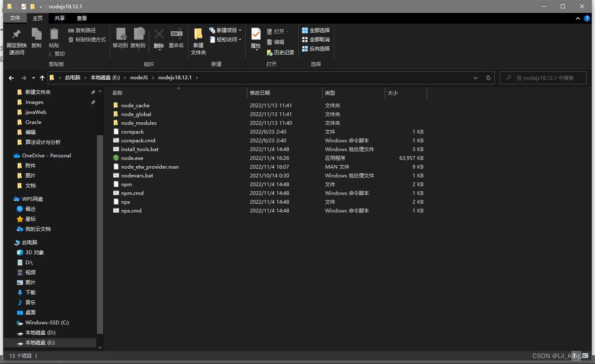Image resolution: width=595 pixels, height=364 pixels.
Task: Click the Copy ribbon icon
Action: (36, 38)
